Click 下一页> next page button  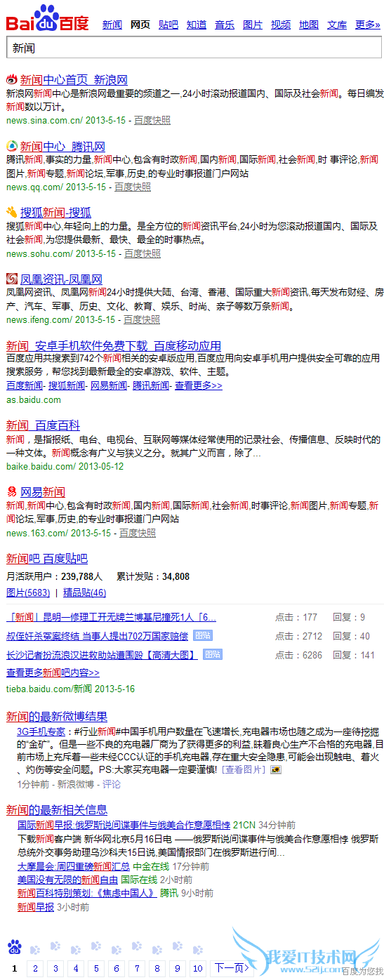[232, 969]
